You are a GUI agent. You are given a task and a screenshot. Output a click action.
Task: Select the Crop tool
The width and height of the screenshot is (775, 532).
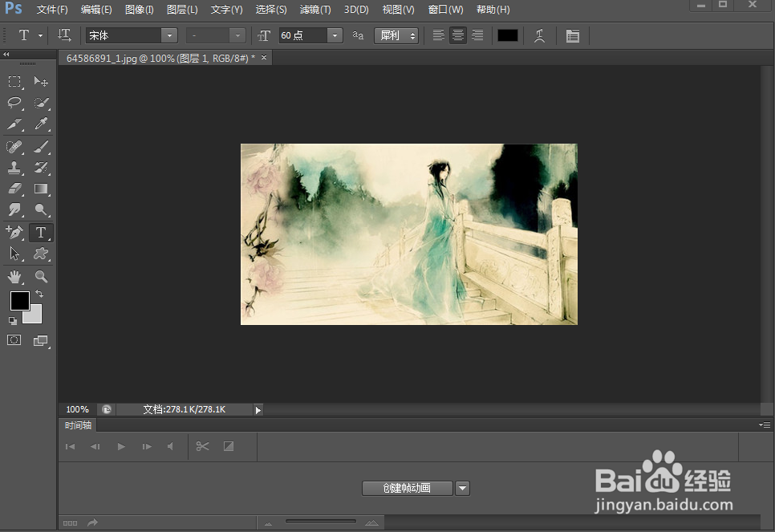[14, 124]
